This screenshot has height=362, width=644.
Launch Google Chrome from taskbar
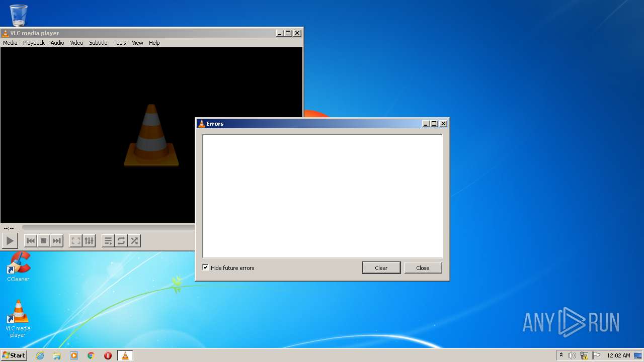click(91, 355)
